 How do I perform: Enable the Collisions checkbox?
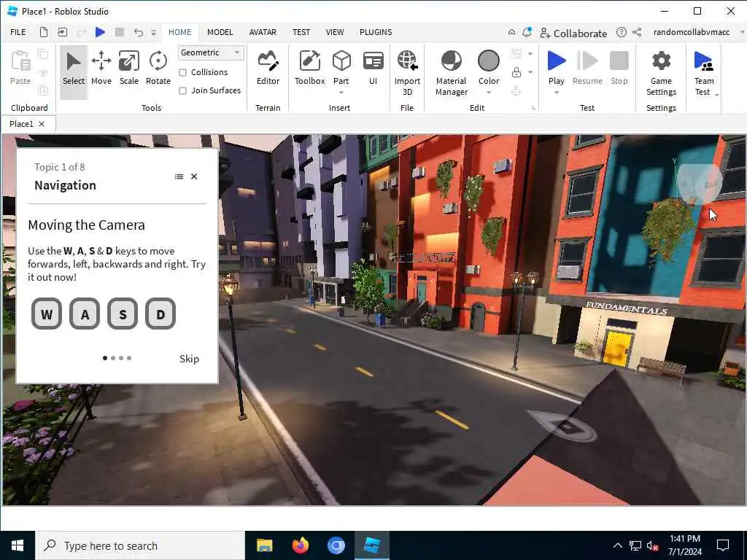coord(182,72)
